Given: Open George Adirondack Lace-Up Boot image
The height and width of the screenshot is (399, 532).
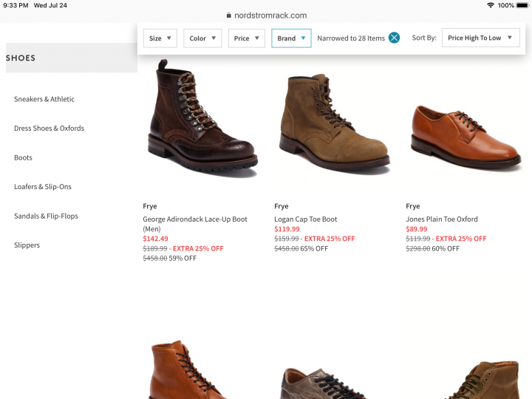Looking at the screenshot, I should pos(202,118).
